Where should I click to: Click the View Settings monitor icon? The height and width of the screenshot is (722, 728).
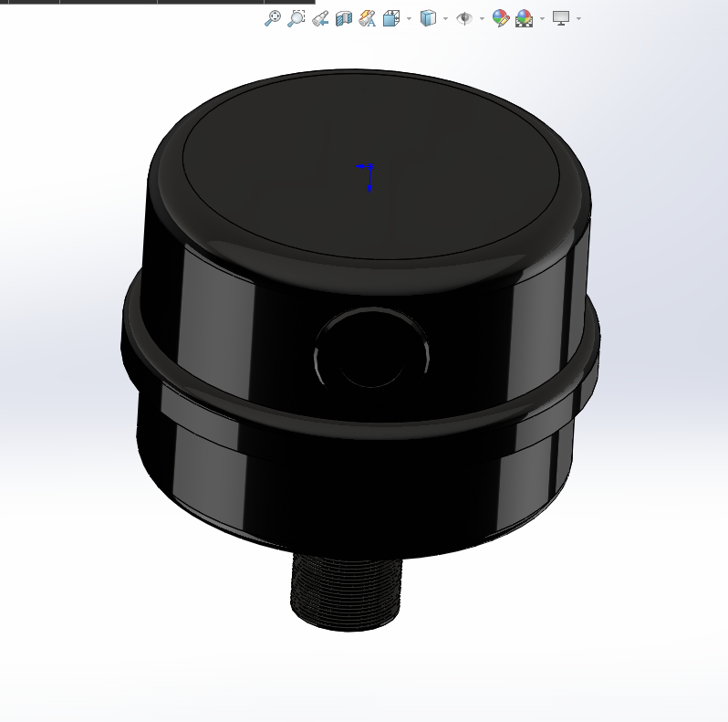click(561, 18)
